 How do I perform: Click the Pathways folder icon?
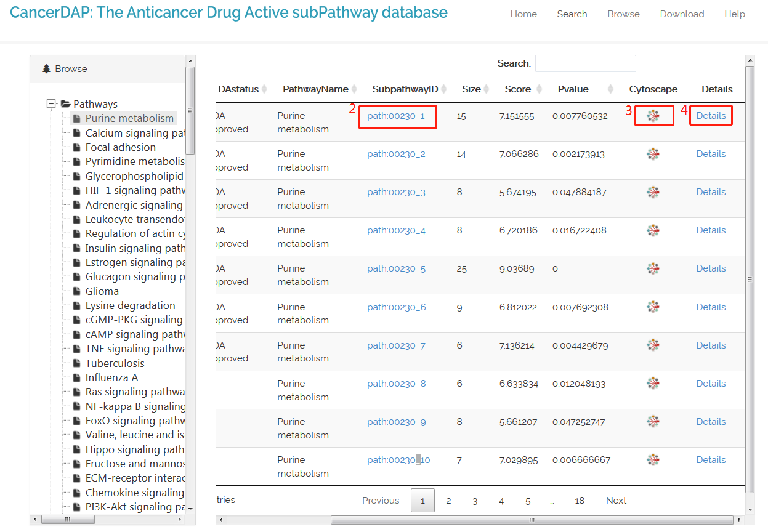coord(65,104)
